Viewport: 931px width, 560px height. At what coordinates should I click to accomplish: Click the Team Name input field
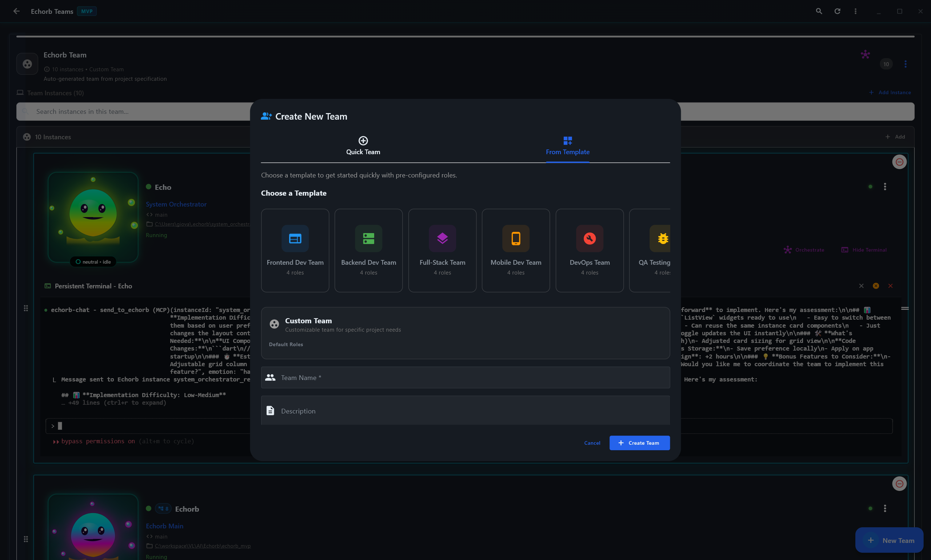(465, 377)
